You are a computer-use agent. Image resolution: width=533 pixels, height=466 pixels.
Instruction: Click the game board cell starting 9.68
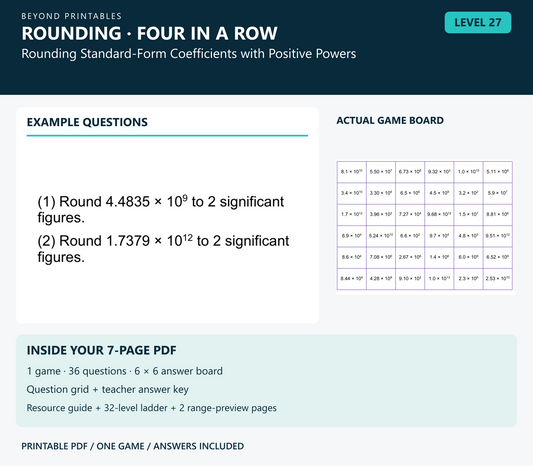(x=439, y=214)
